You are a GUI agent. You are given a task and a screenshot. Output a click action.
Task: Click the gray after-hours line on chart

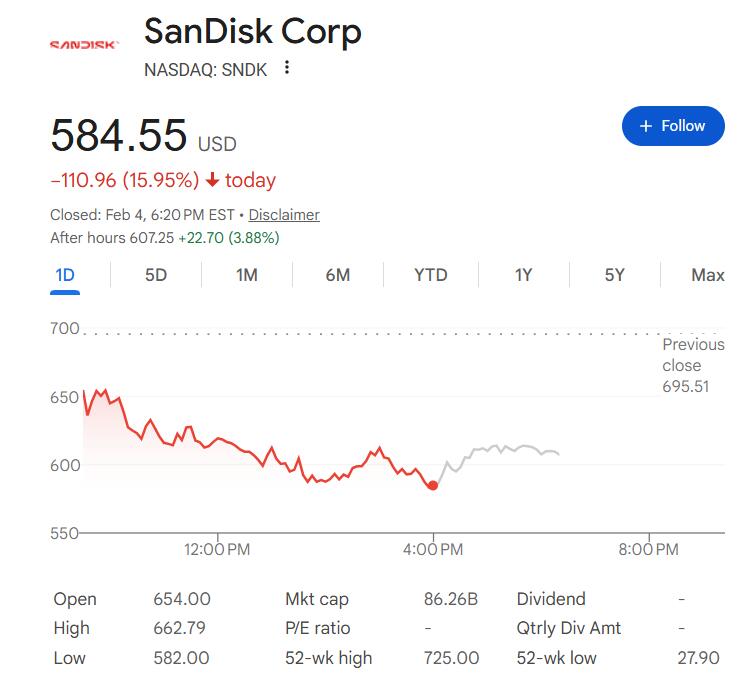coord(500,449)
